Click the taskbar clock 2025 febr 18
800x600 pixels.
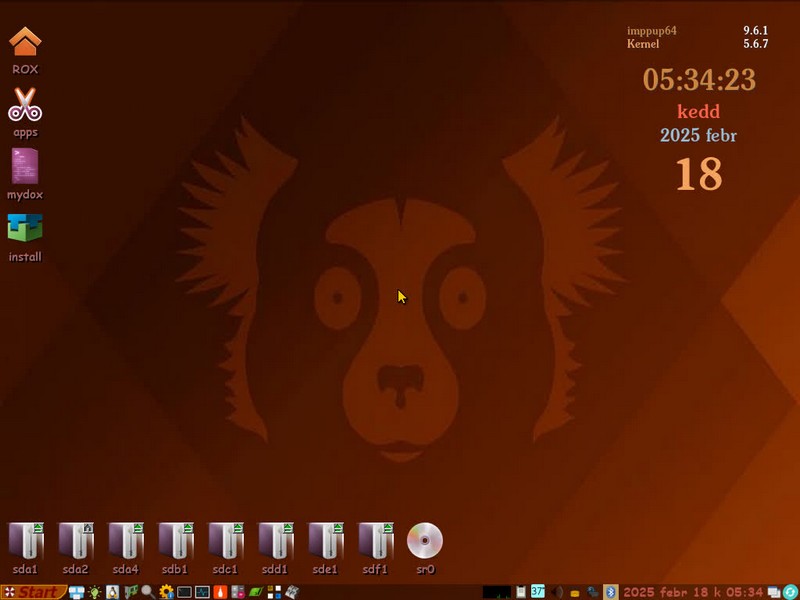pyautogui.click(x=693, y=592)
